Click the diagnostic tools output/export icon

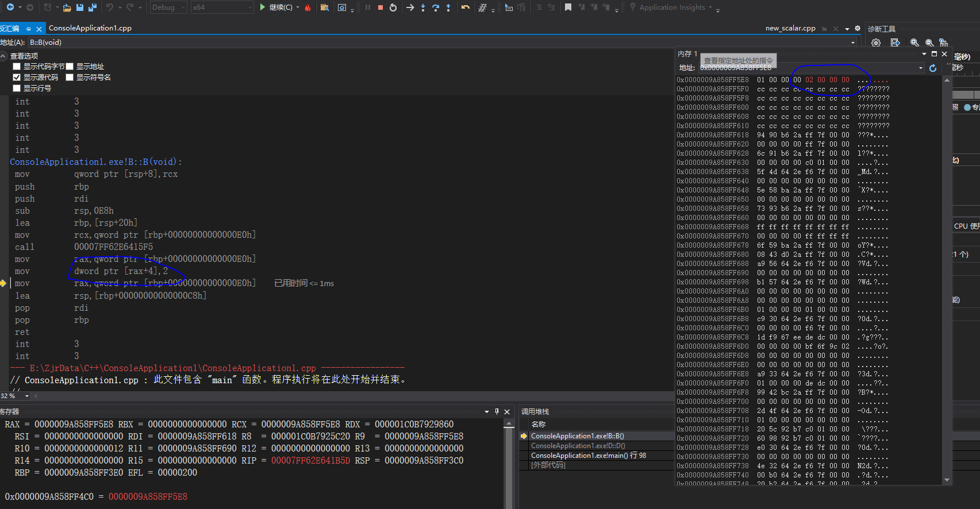tap(895, 43)
